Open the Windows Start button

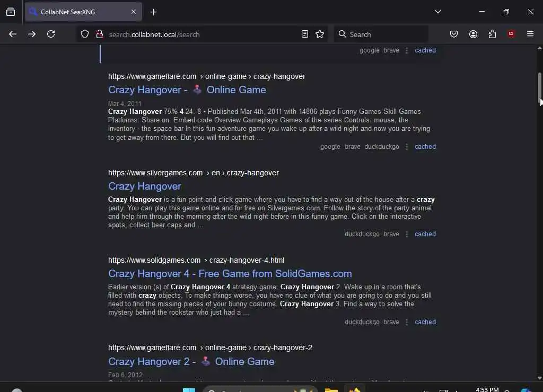pyautogui.click(x=189, y=390)
